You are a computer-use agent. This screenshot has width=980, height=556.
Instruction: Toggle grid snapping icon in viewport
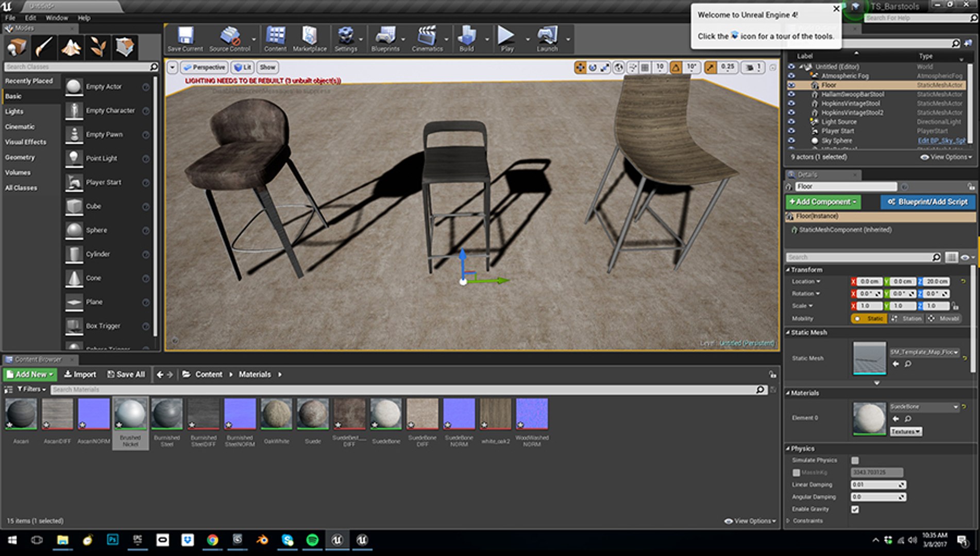pyautogui.click(x=645, y=67)
